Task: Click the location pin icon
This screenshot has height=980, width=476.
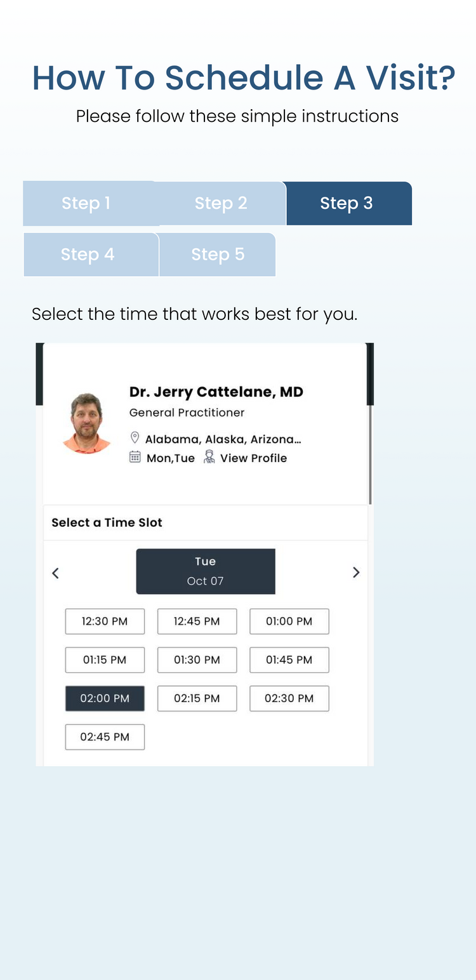Action: tap(135, 438)
